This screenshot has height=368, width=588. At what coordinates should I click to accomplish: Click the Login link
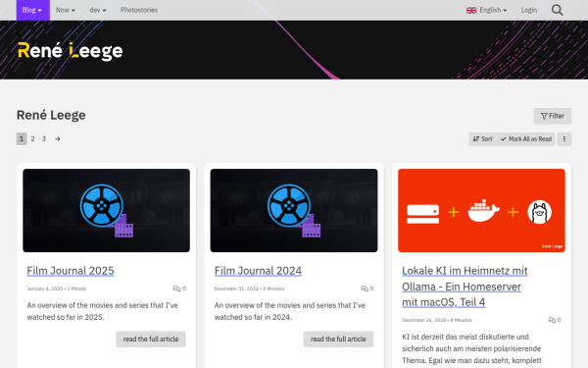[529, 10]
